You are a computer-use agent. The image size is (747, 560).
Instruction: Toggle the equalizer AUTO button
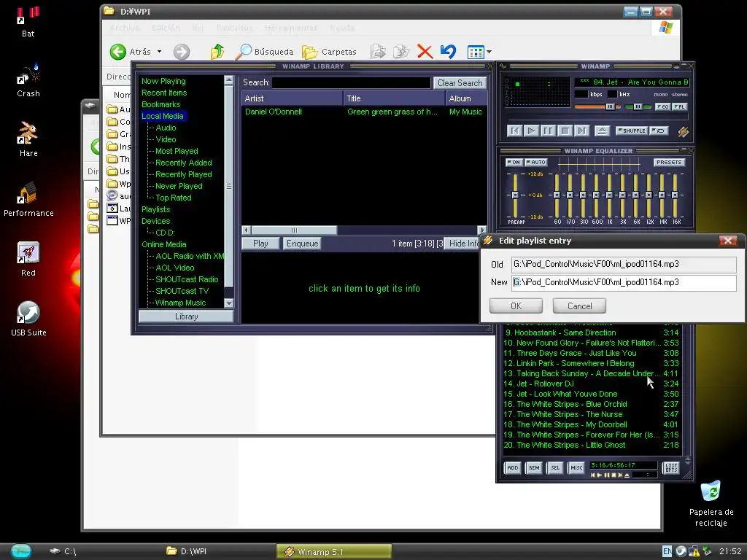(x=536, y=163)
